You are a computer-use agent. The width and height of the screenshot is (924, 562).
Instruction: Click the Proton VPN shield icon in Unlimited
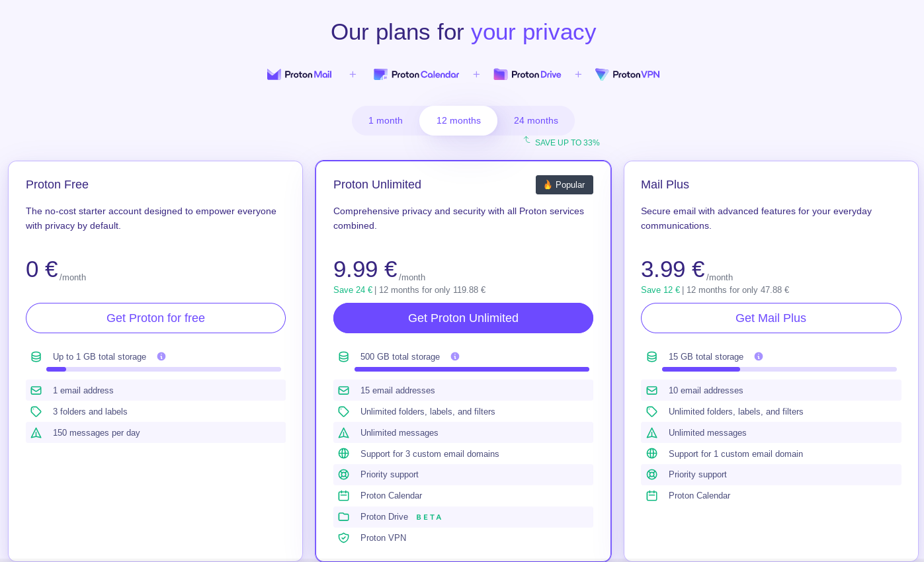coord(343,538)
